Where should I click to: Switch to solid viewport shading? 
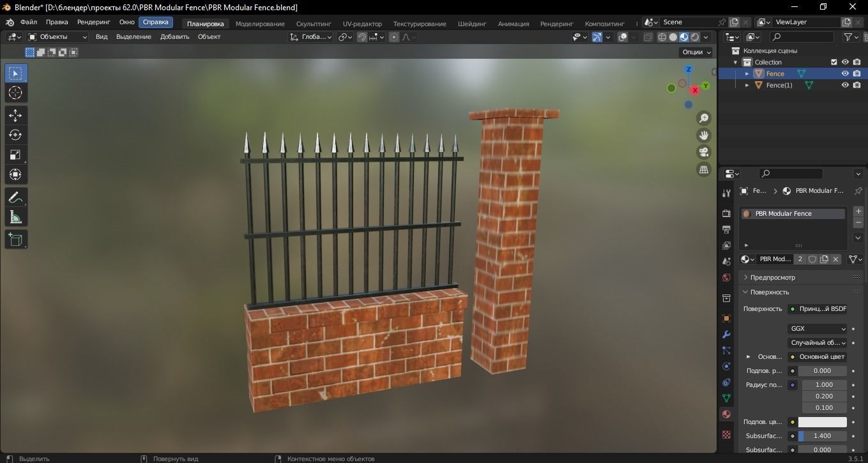[x=673, y=37]
